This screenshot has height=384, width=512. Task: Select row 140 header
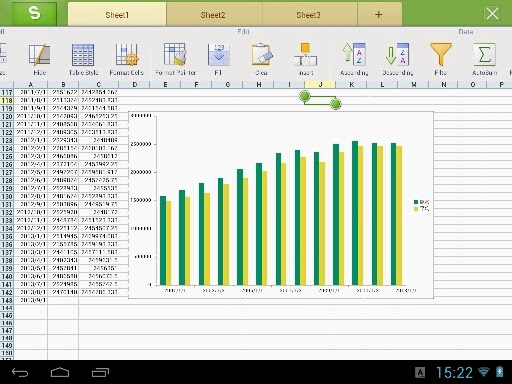7,276
